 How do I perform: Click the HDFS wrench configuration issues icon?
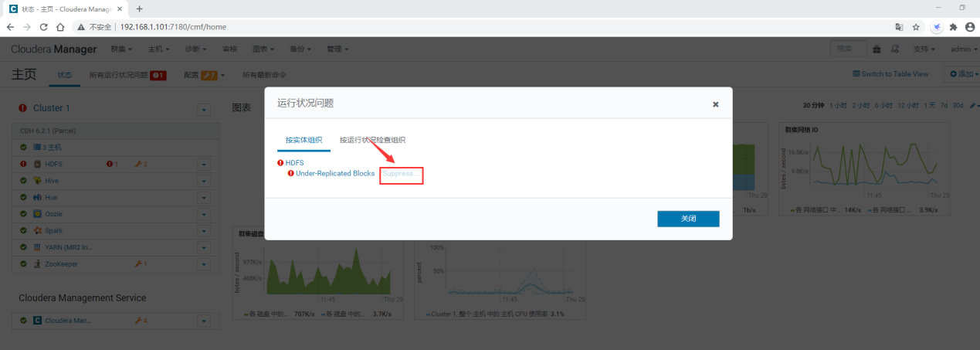click(x=141, y=164)
